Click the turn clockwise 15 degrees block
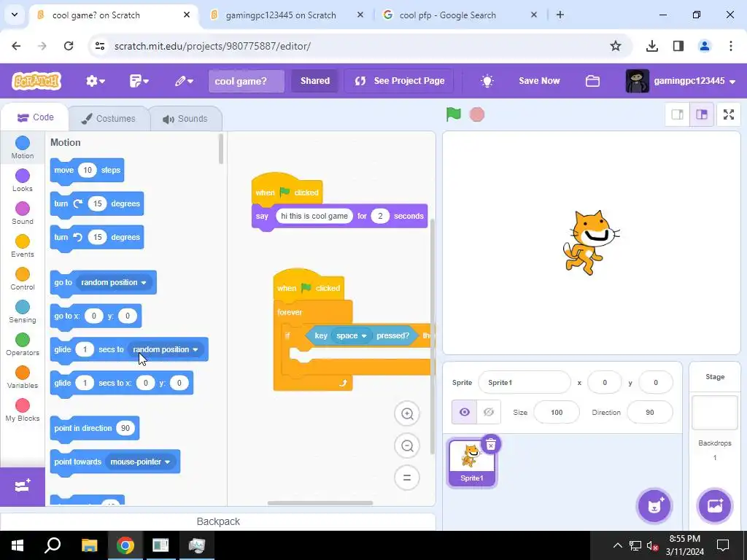Viewport: 747px width, 560px height. (97, 204)
